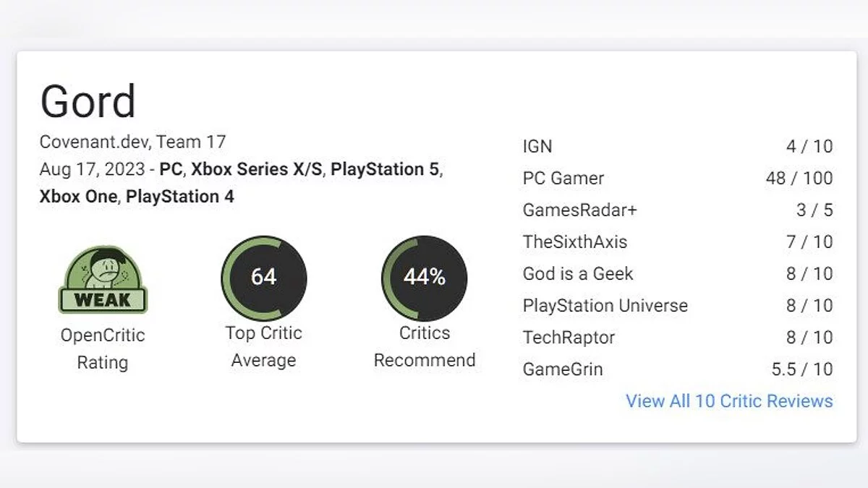The image size is (868, 488).
Task: Click the Covenant.dev, Team 17 developer text
Action: tap(132, 142)
